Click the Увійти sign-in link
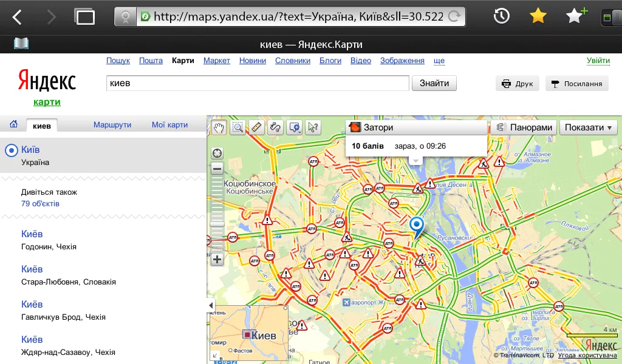This screenshot has height=364, width=622. [x=598, y=61]
